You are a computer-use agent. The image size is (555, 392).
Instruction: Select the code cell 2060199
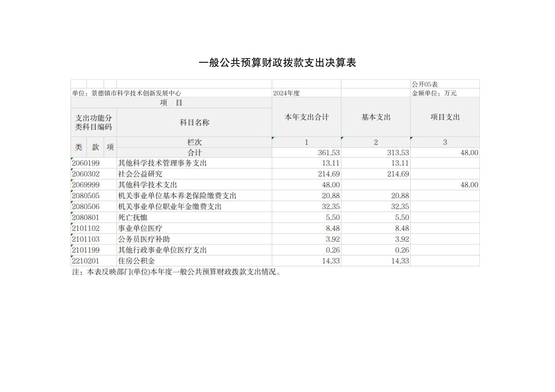(x=86, y=163)
